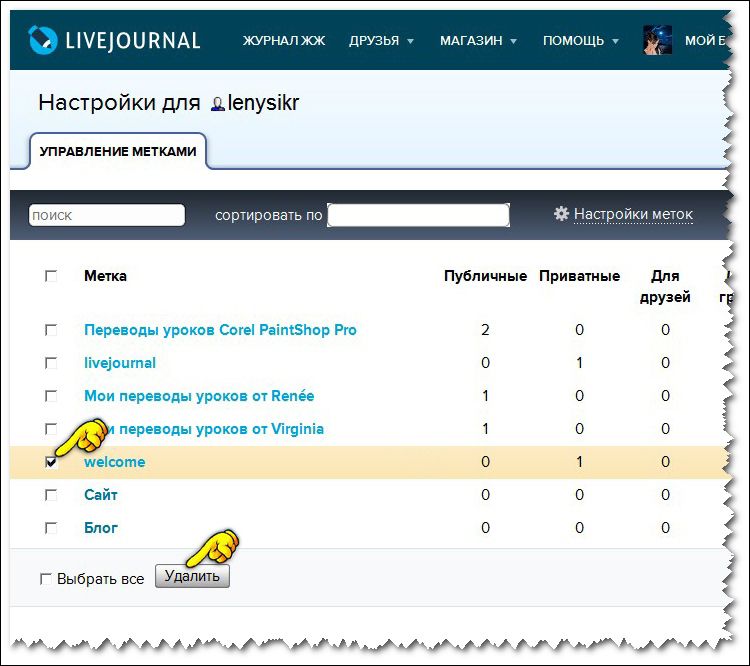Check the box for Сайт tag
The height and width of the screenshot is (666, 750).
(x=51, y=495)
